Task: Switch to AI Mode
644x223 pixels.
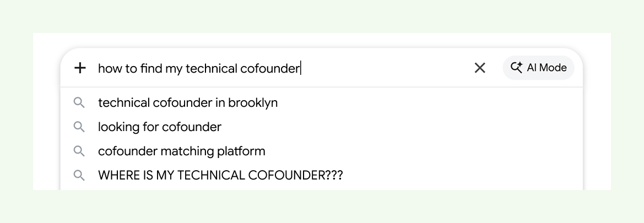Action: [538, 68]
